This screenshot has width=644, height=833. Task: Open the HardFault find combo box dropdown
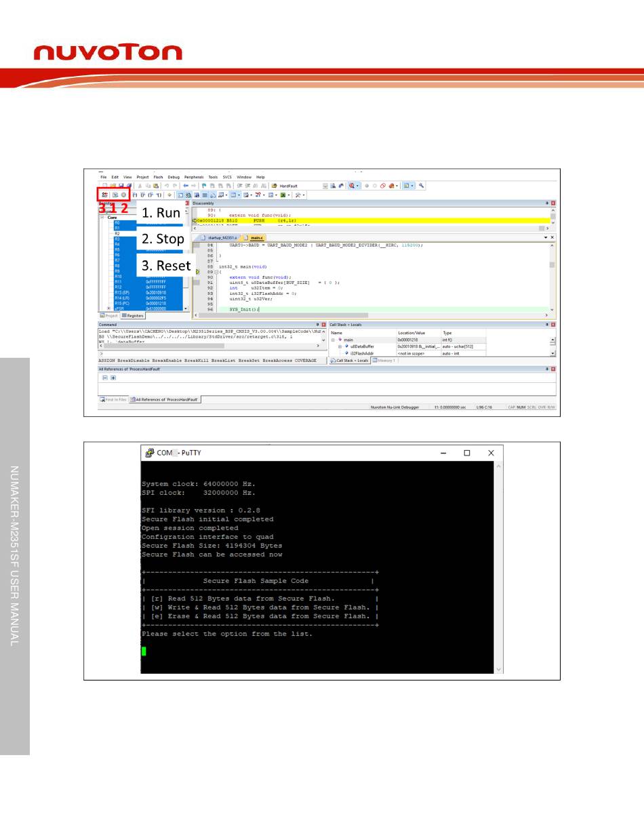[325, 185]
